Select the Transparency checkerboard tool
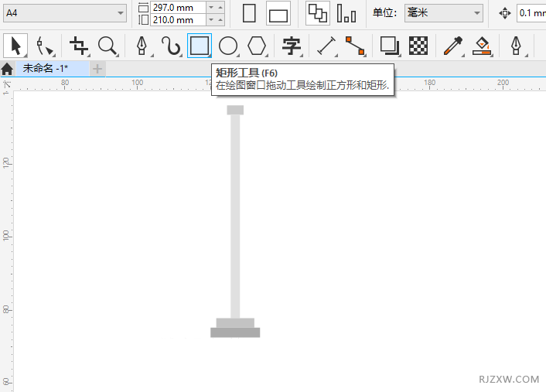 (x=418, y=46)
